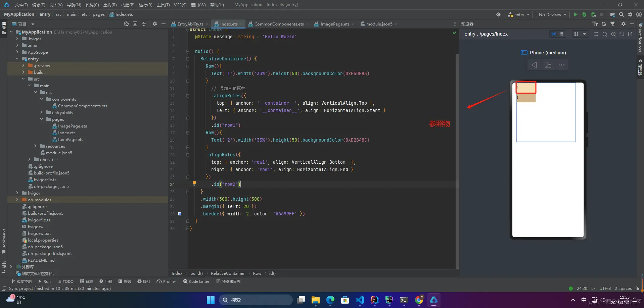Screen dimensions: 644x308
Task: Expand the .hvigor folder
Action: pyautogui.click(x=17, y=39)
